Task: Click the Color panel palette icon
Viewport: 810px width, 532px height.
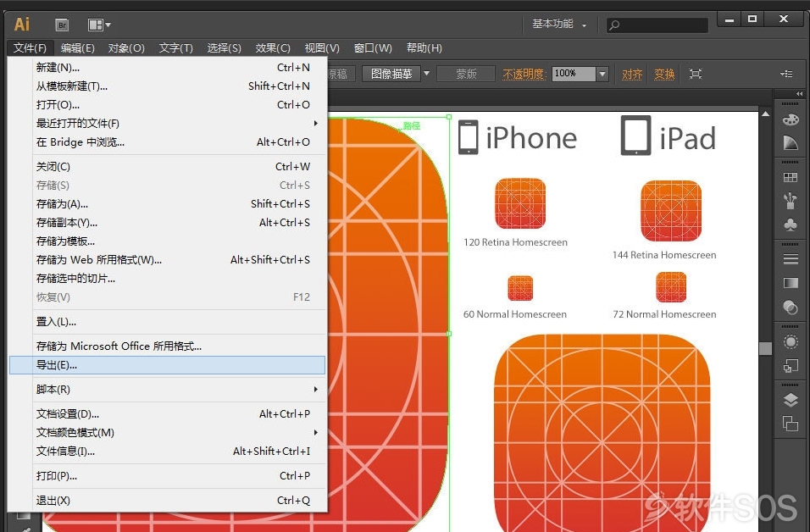Action: click(791, 119)
